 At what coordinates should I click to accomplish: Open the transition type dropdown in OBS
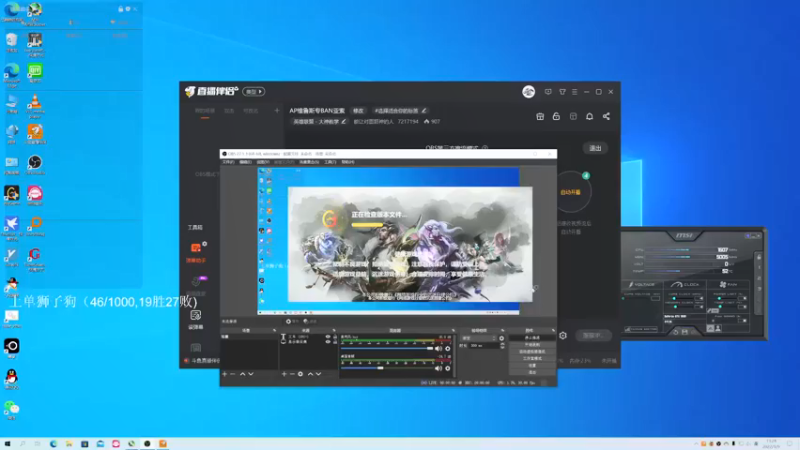(479, 338)
